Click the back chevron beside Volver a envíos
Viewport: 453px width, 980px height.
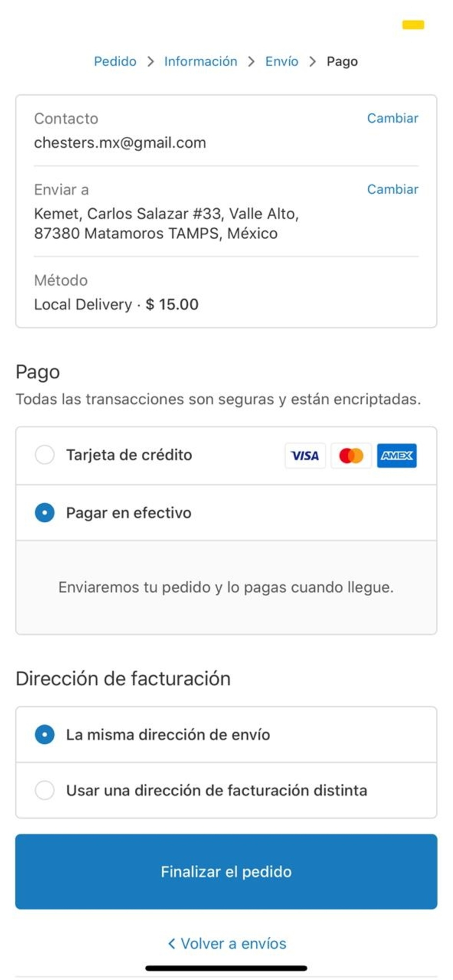click(172, 943)
